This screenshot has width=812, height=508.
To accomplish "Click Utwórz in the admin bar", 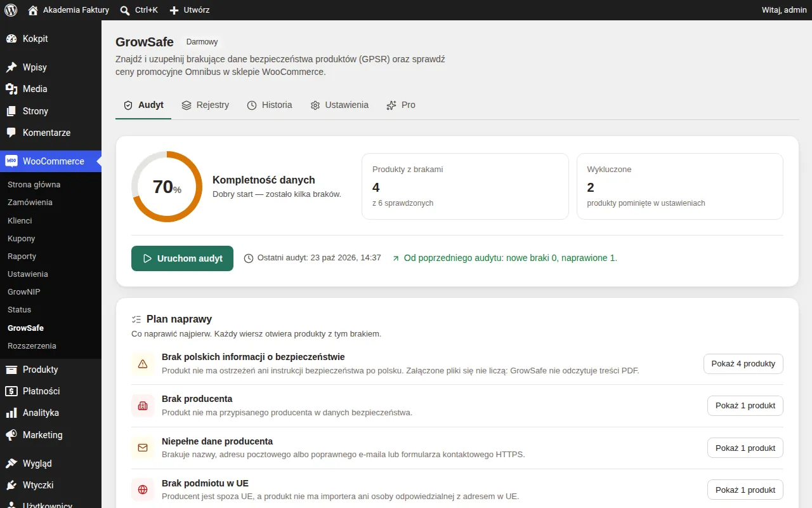I will pos(189,10).
